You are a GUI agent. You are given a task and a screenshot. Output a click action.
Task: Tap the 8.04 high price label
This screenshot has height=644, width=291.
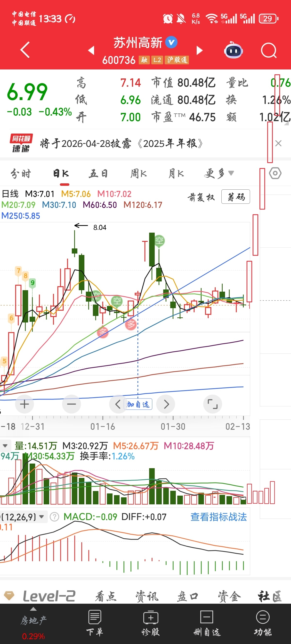pyautogui.click(x=100, y=227)
